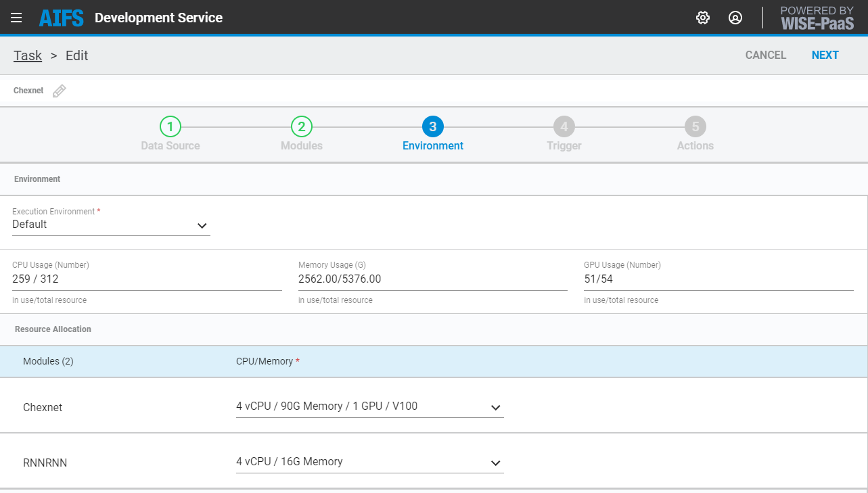
Task: Select step 3 Environment
Action: pyautogui.click(x=433, y=134)
